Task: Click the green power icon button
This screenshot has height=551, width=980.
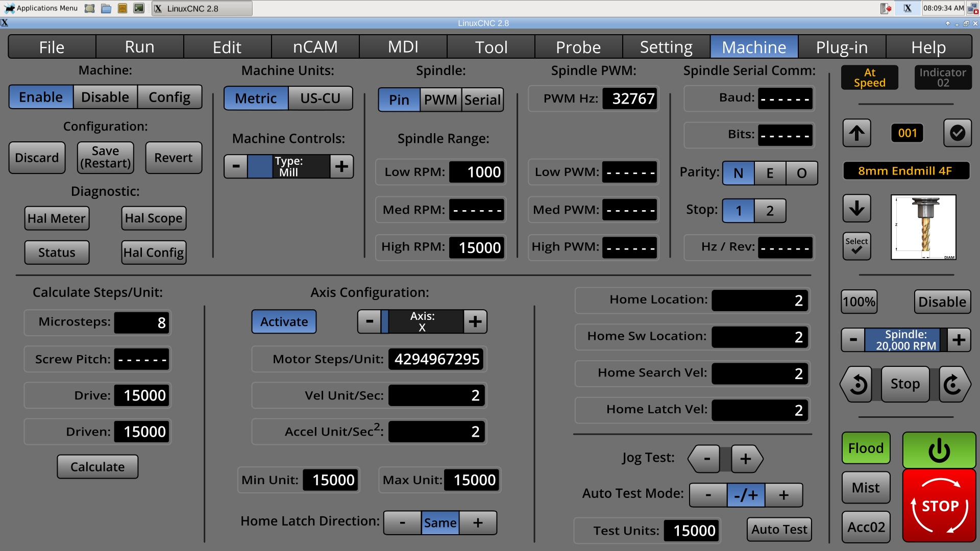Action: 939,450
